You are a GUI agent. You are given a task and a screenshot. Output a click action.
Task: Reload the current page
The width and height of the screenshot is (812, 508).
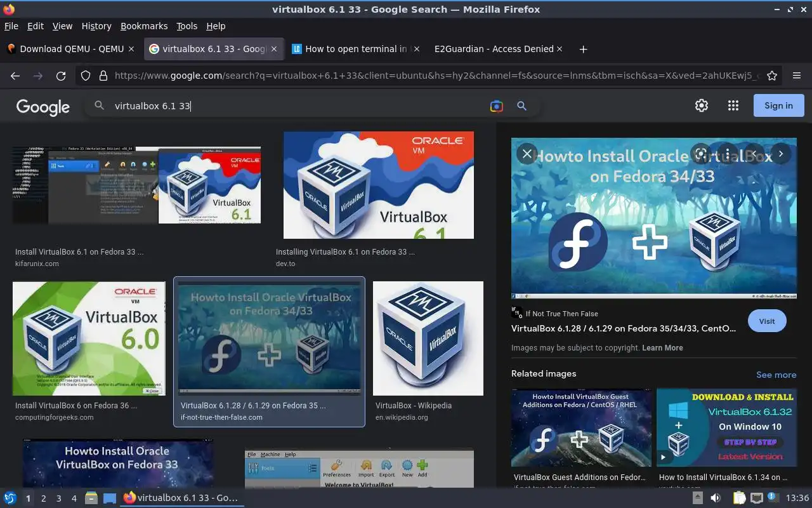(x=61, y=76)
